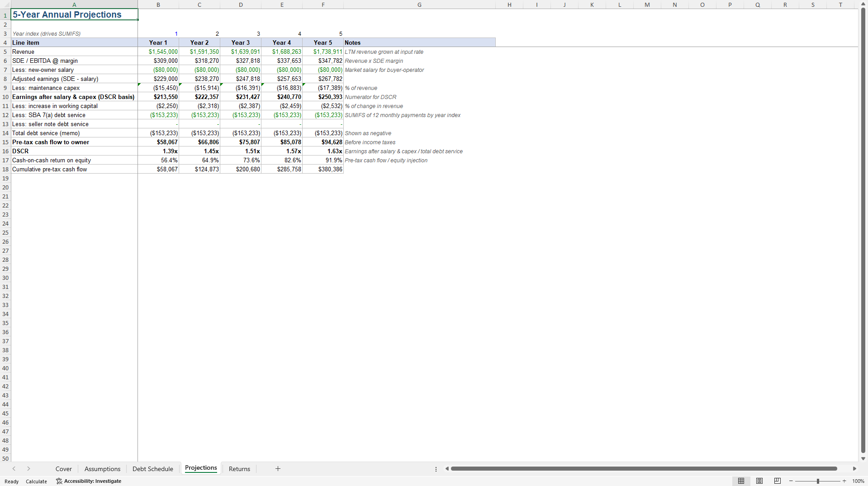Screen dimensions: 868x486
Task: Select Year 4 adjusted earnings $257,653
Action: 282,79
